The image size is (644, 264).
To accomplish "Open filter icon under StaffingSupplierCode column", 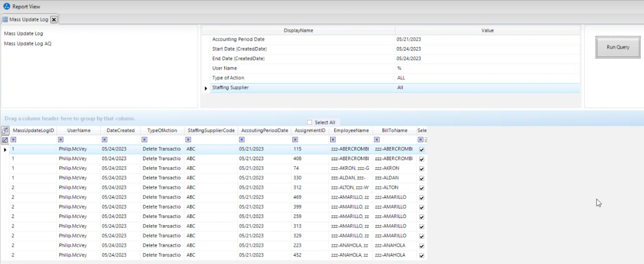I will 188,139.
